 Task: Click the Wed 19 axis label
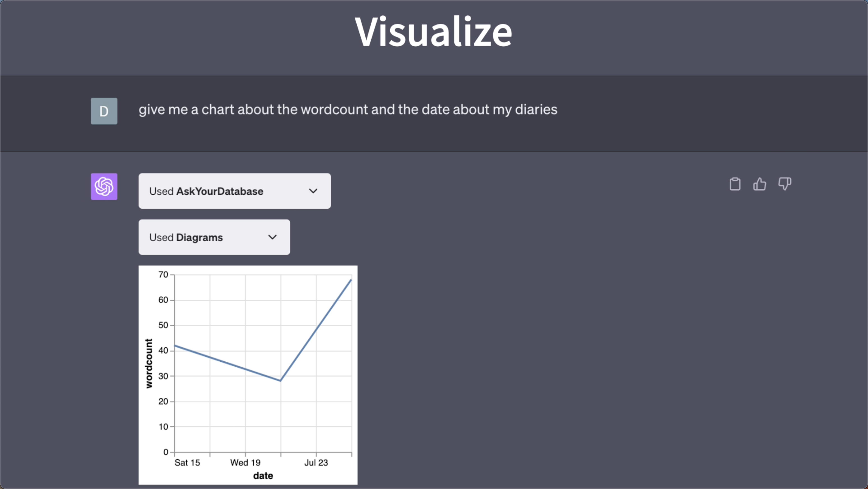coord(245,463)
